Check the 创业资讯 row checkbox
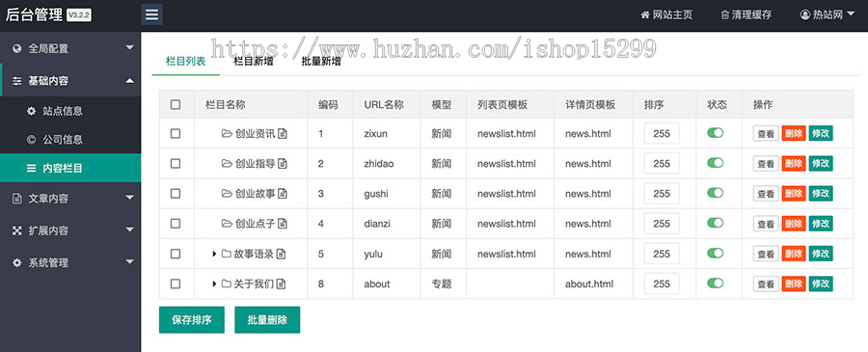This screenshot has height=352, width=868. [x=176, y=133]
